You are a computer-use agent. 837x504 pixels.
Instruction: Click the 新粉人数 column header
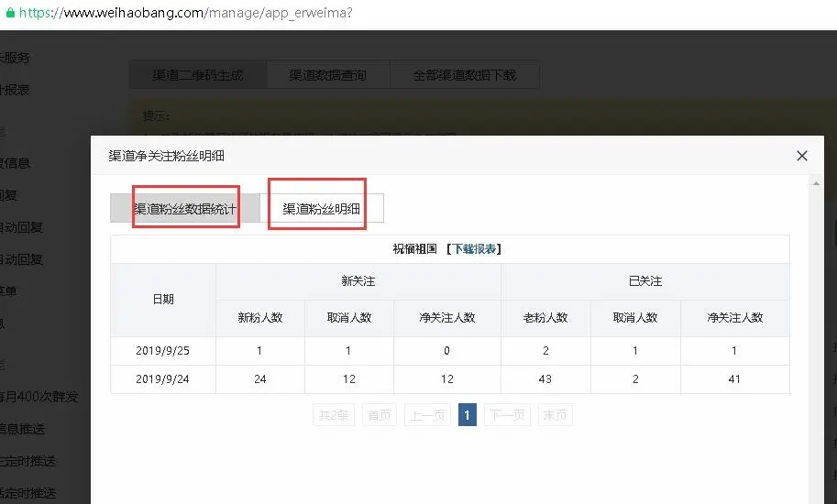[x=260, y=318]
